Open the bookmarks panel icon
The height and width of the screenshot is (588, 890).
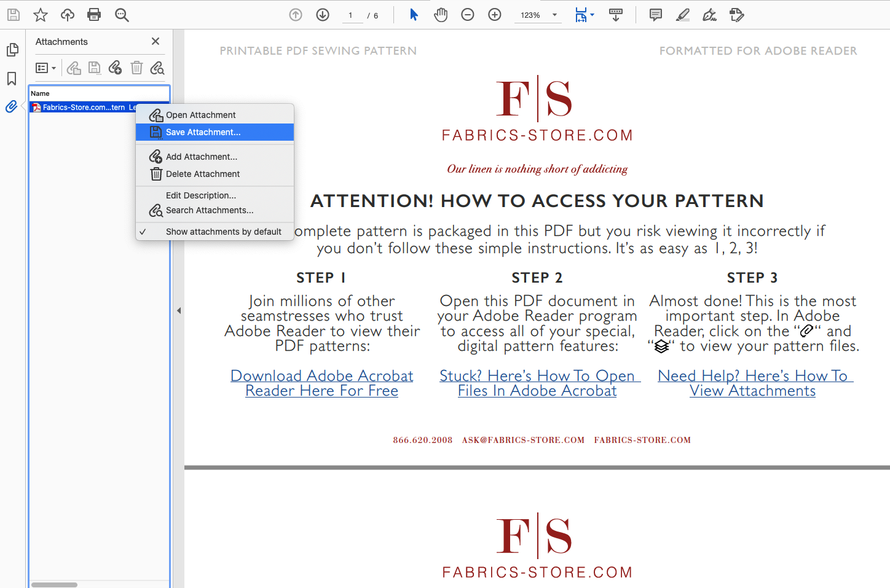click(x=12, y=79)
